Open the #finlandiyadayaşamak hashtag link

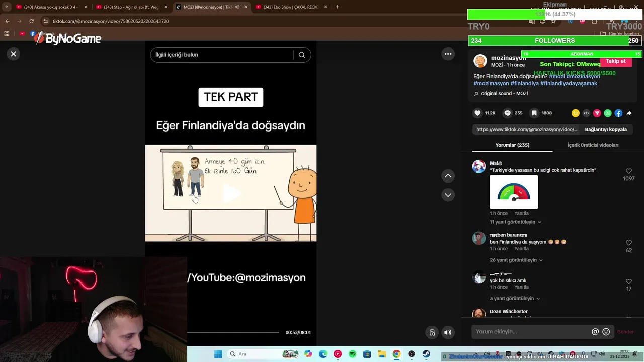pos(569,83)
